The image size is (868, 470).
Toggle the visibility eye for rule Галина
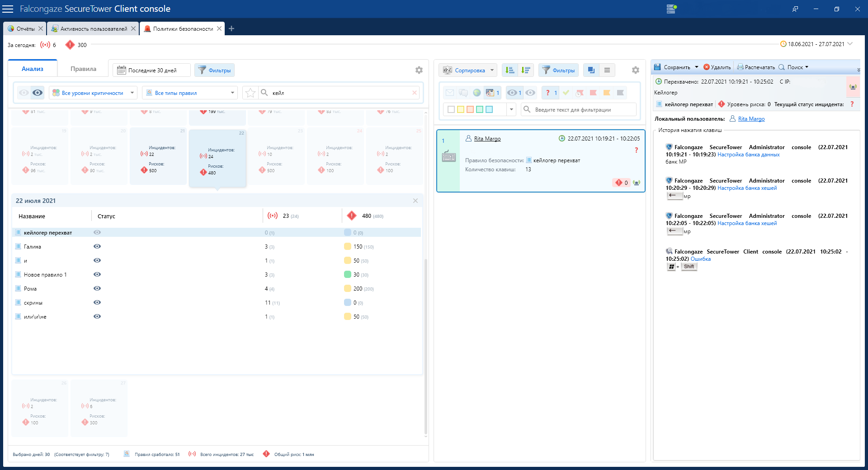pos(97,246)
